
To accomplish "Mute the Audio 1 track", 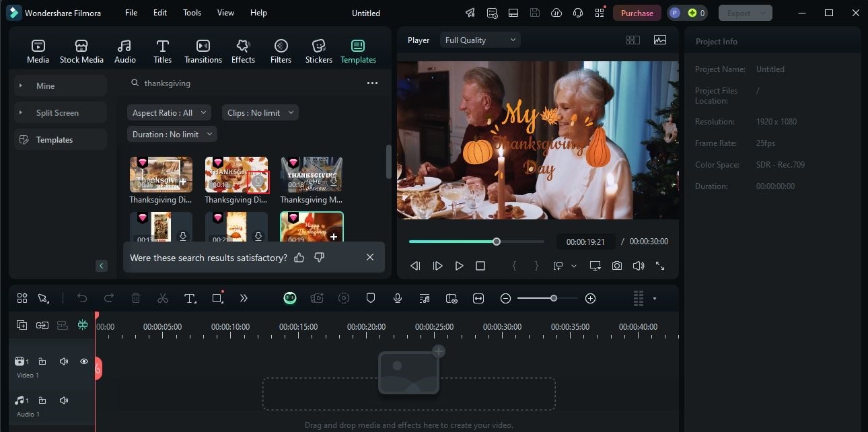I will 64,400.
